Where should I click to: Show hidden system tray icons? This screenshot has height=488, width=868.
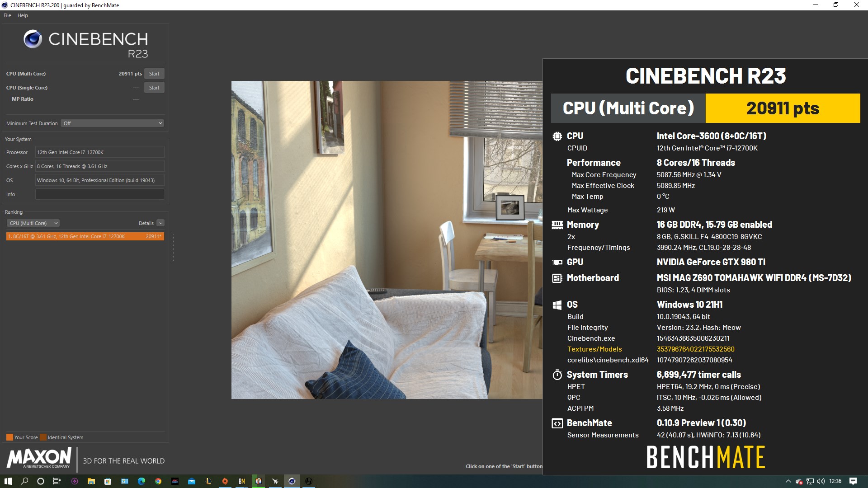coord(788,481)
